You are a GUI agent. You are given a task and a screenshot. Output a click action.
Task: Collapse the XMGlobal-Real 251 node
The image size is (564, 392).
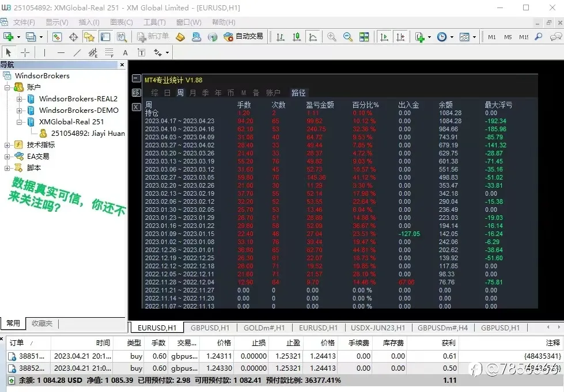tap(19, 122)
